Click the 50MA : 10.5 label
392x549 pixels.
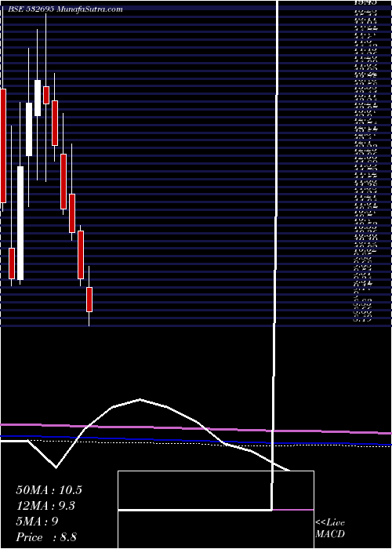pos(49,490)
